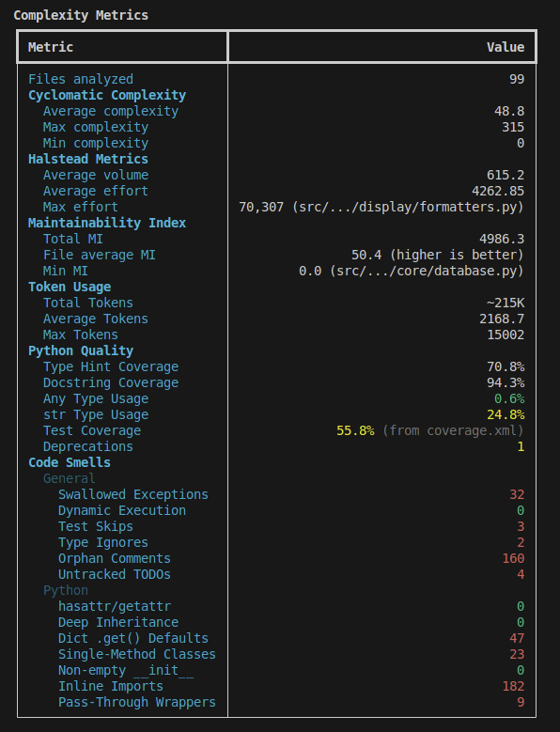Select the 'Token Usage' section heading
The width and height of the screenshot is (560, 732).
pos(70,288)
